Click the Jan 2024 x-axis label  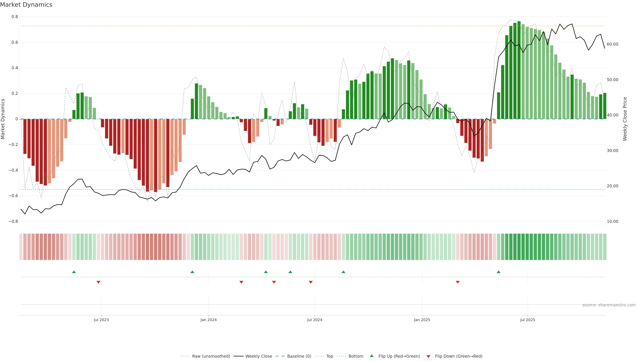208,320
